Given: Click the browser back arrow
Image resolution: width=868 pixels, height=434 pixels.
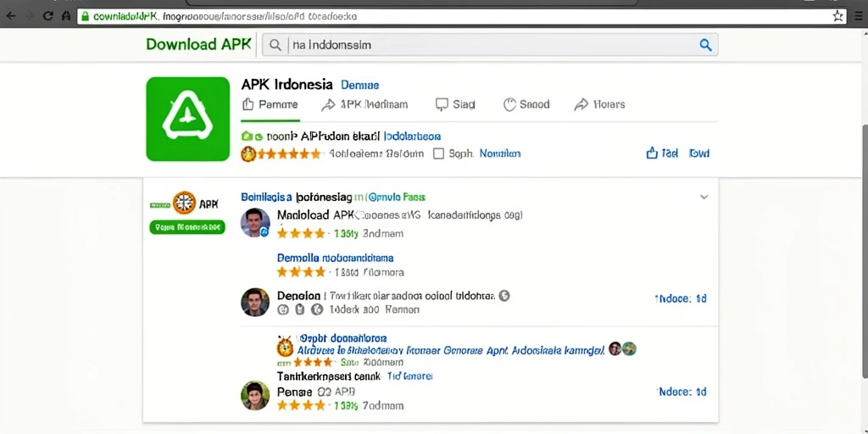Looking at the screenshot, I should (11, 15).
